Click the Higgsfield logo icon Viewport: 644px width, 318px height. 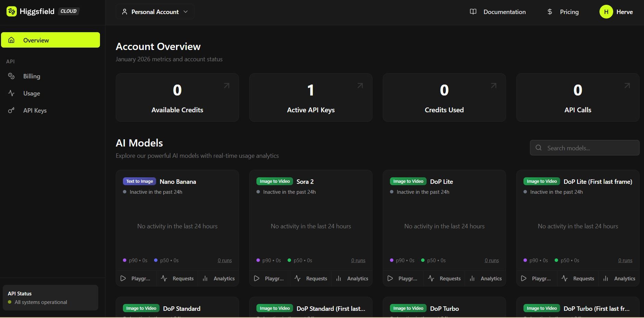11,11
